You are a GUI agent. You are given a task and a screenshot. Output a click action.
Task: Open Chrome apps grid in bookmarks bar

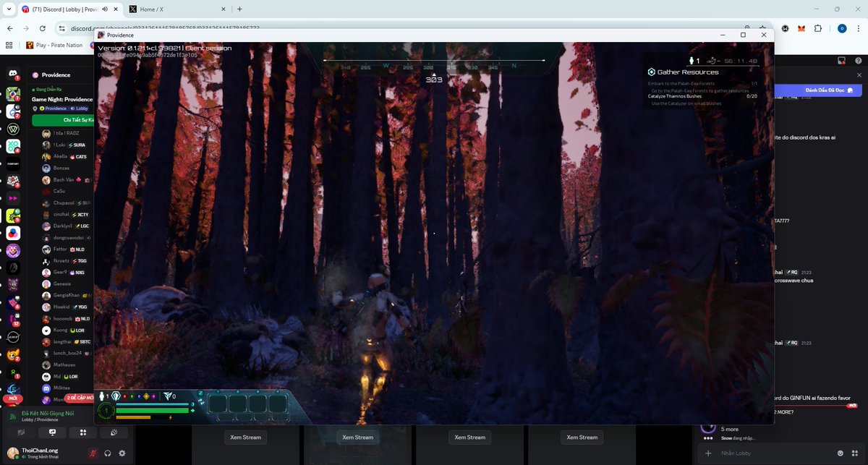click(9, 45)
